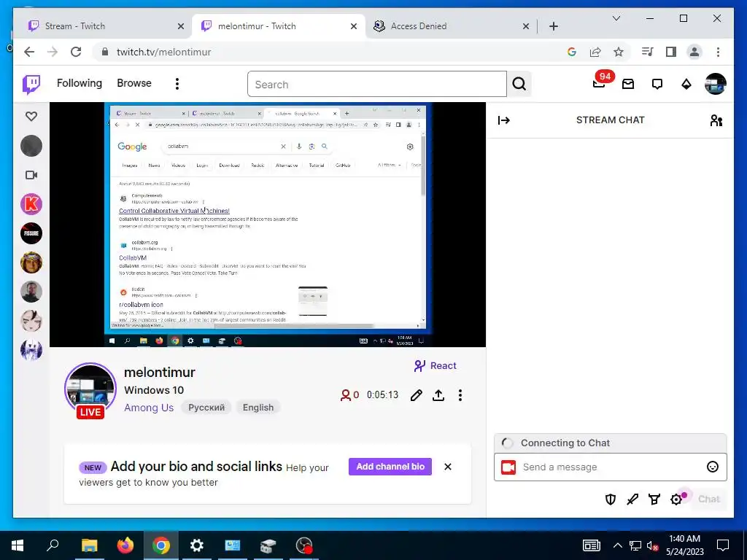Click the red camera icon in chat field
The width and height of the screenshot is (747, 560).
coord(508,467)
